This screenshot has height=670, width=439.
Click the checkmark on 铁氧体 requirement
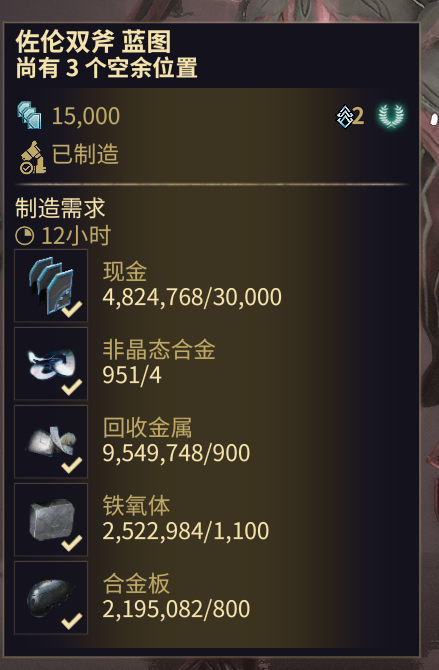[72, 542]
